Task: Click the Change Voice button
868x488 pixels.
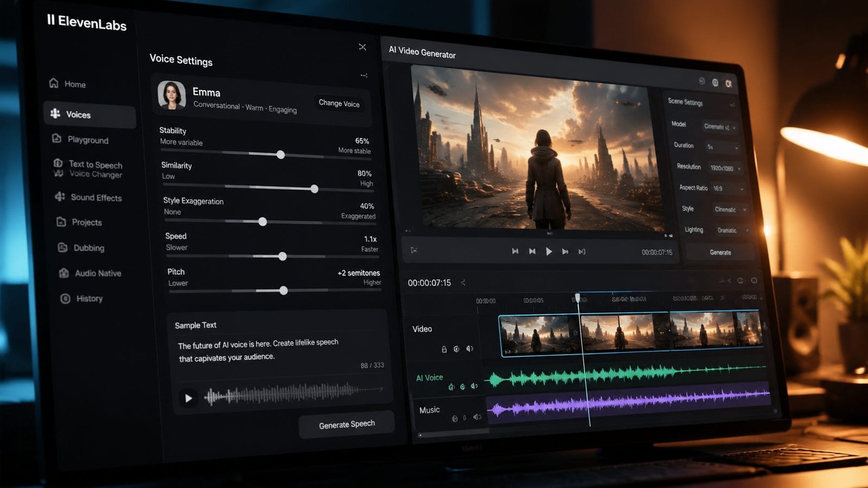Action: point(339,103)
